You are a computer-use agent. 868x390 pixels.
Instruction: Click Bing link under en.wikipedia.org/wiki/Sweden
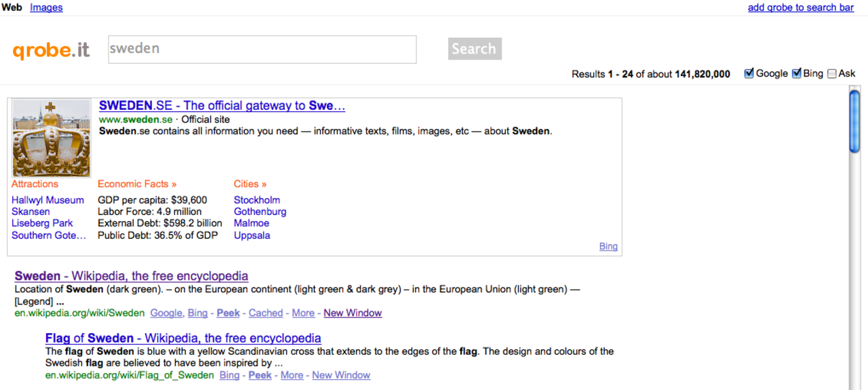198,313
